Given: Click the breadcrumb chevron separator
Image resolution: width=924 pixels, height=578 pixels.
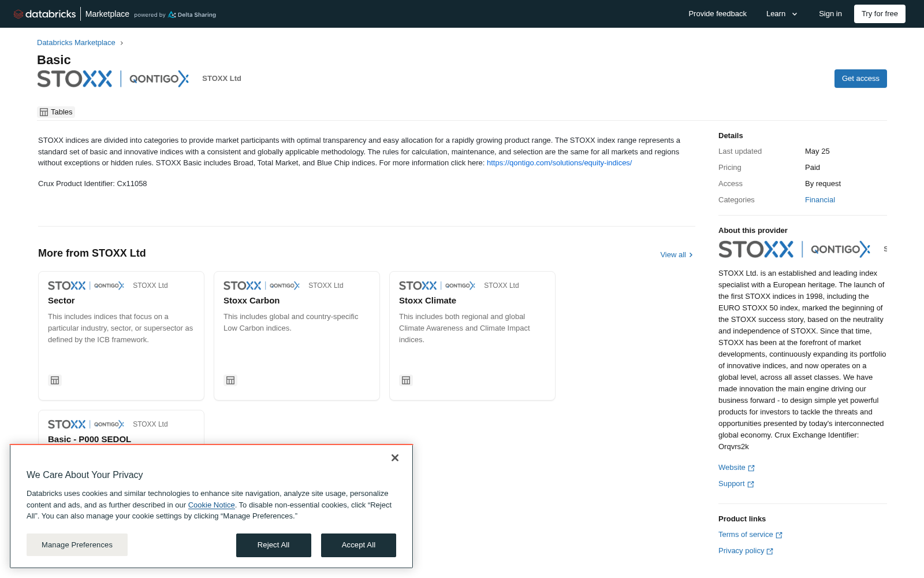Looking at the screenshot, I should click(x=121, y=43).
